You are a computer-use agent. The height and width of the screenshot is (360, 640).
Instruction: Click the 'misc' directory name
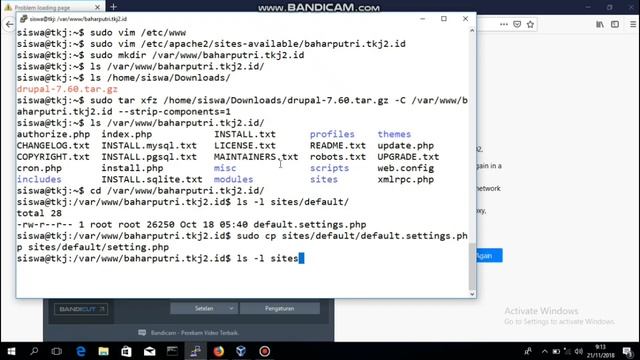point(225,168)
